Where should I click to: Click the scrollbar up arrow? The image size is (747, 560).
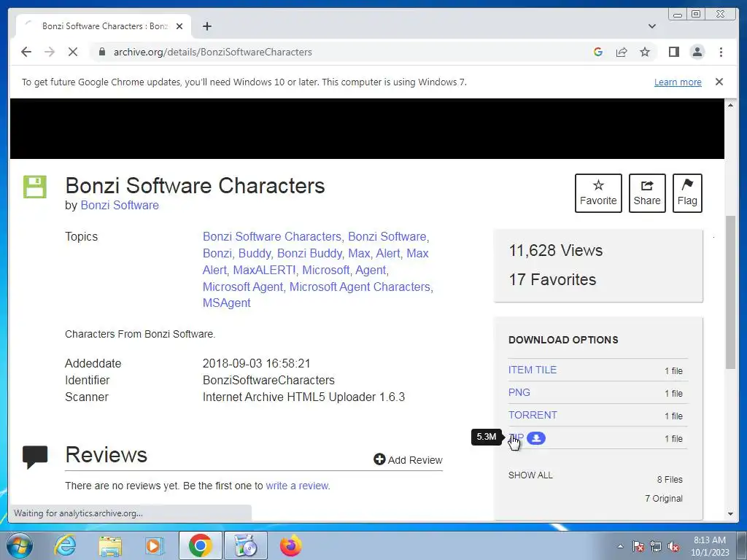pos(730,105)
